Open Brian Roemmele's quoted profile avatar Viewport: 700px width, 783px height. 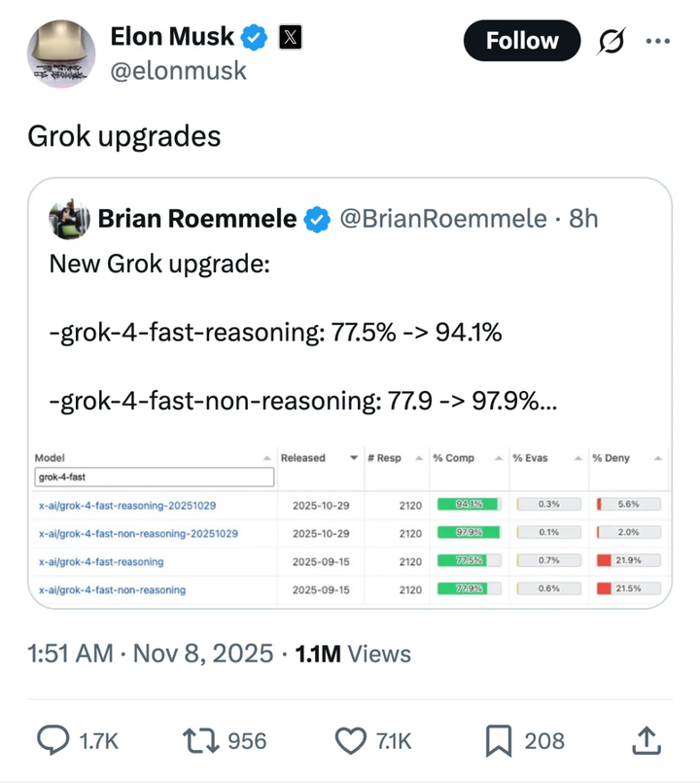pyautogui.click(x=69, y=220)
